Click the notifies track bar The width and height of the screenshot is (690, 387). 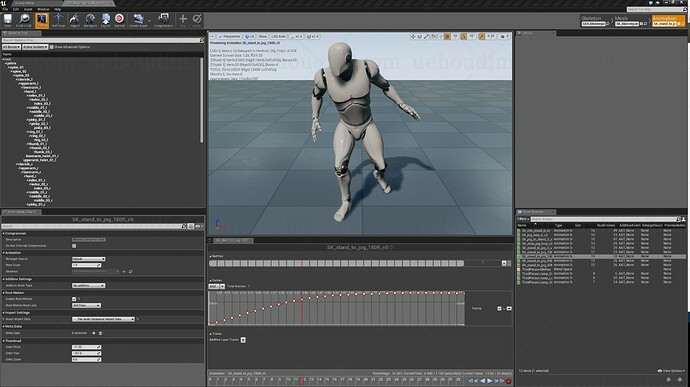coord(336,263)
